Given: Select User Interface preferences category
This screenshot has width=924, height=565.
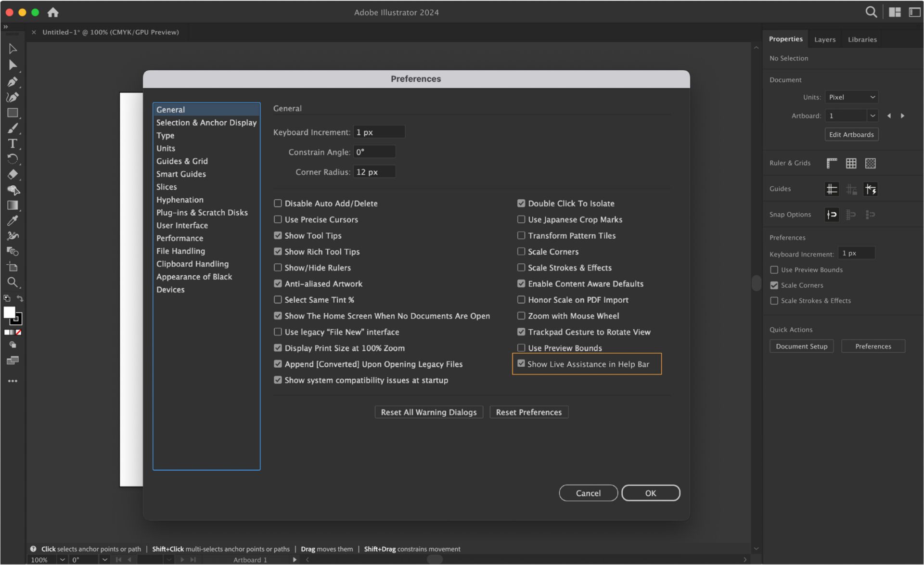Looking at the screenshot, I should pos(182,225).
